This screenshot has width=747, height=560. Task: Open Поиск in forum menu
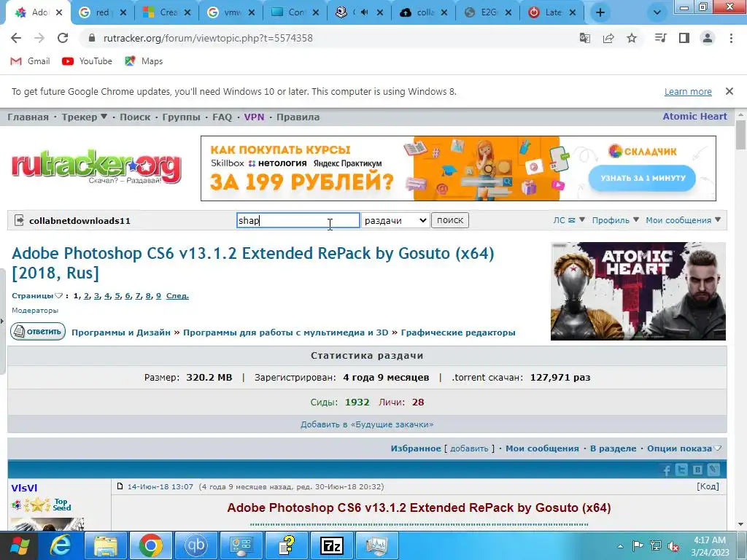(x=135, y=117)
